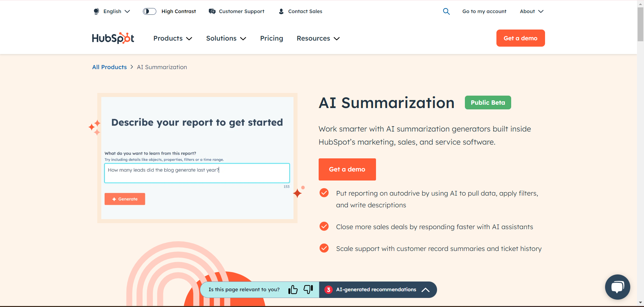The width and height of the screenshot is (644, 307).
Task: Open the Pricing page
Action: pos(272,38)
